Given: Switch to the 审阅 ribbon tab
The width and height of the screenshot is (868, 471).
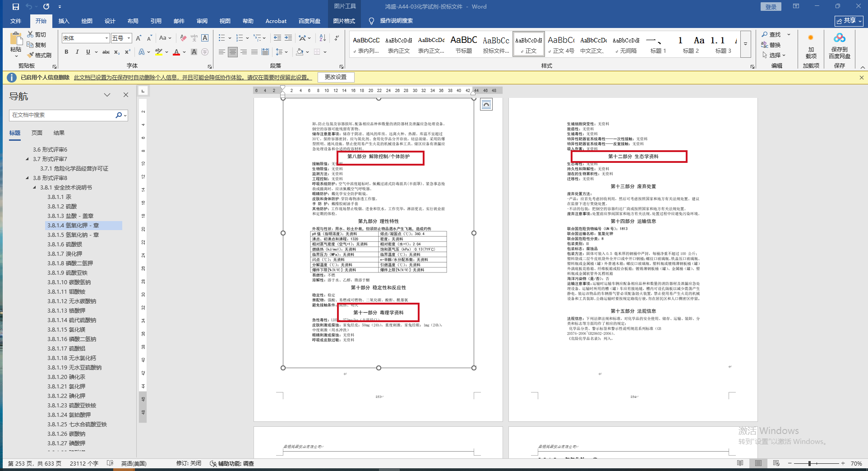Looking at the screenshot, I should click(x=202, y=21).
